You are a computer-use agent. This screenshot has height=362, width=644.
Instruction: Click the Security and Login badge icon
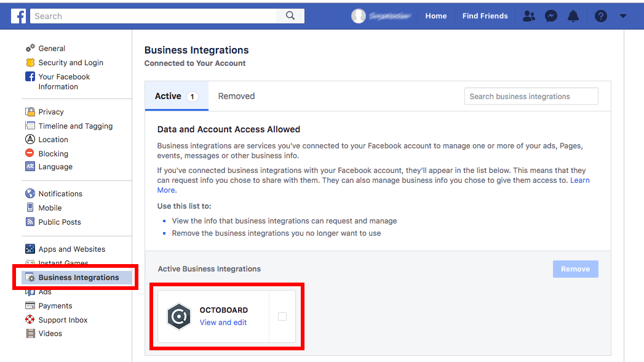pyautogui.click(x=30, y=62)
